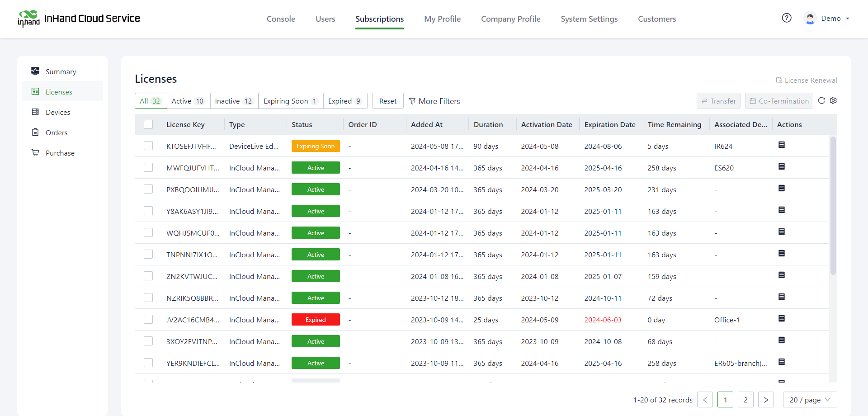Click the table vertical scrollbar
Viewport: 868px width, 416px height.
[x=833, y=206]
